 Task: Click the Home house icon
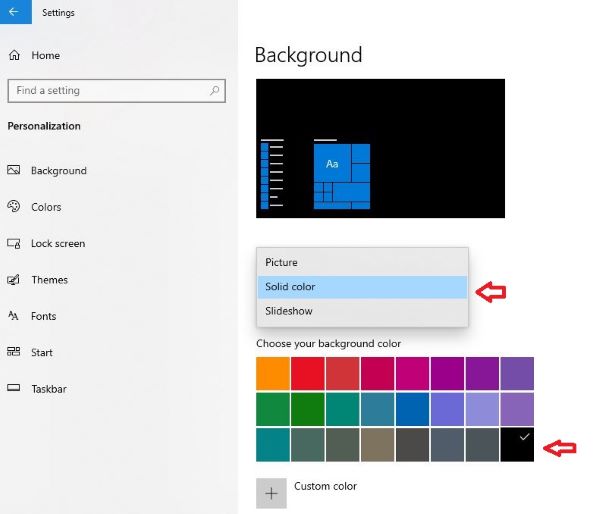click(x=15, y=55)
